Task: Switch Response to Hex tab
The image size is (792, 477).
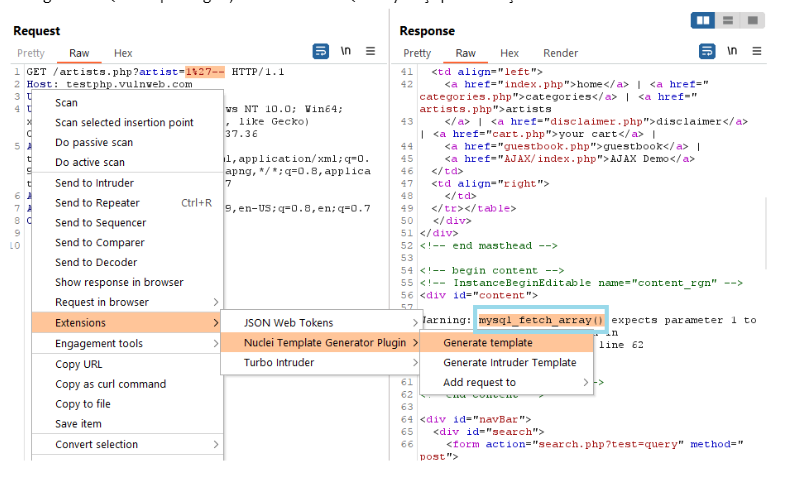Action: 509,53
